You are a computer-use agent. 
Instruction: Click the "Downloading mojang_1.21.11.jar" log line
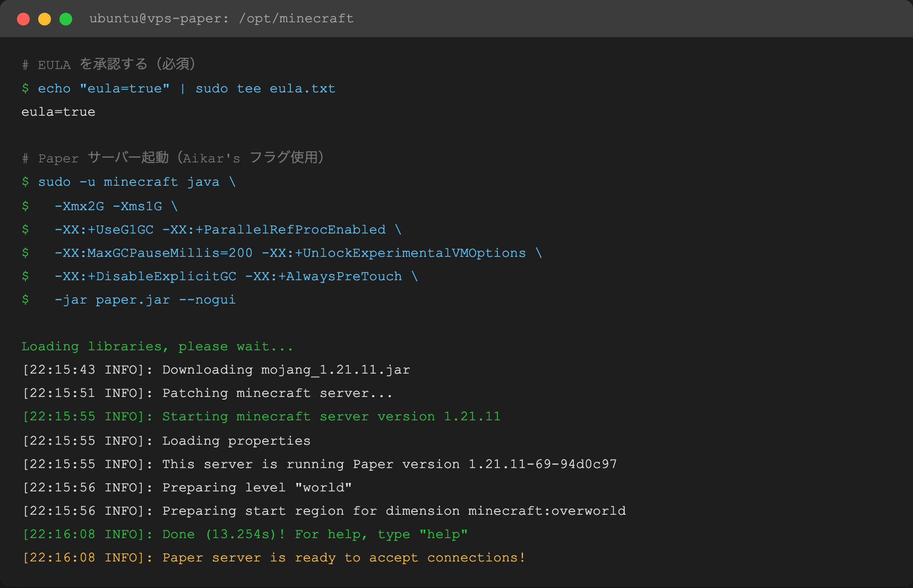coord(216,370)
